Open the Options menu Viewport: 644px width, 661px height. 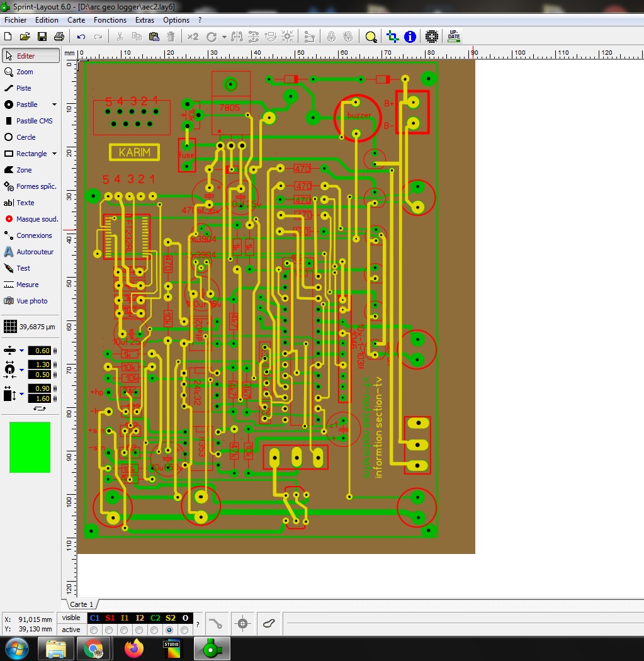coord(176,20)
